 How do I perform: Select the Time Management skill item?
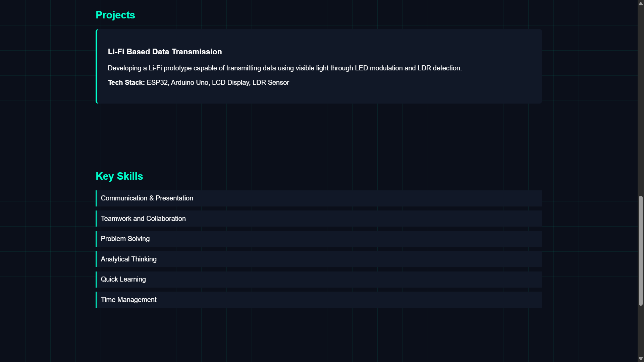[x=128, y=300]
